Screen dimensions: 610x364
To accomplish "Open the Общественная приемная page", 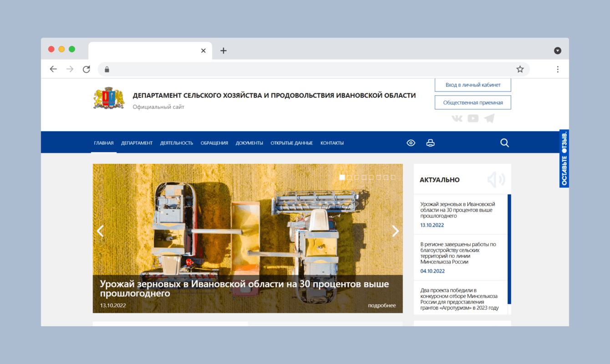I will (x=473, y=102).
